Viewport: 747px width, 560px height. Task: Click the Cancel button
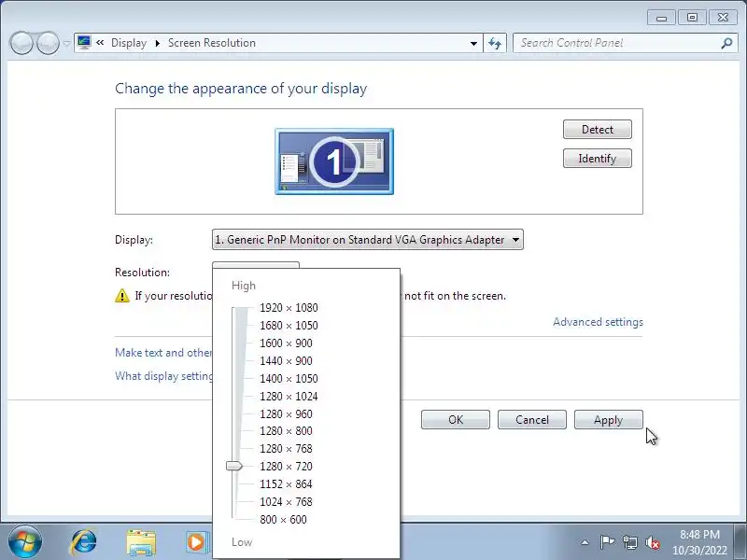(x=532, y=419)
